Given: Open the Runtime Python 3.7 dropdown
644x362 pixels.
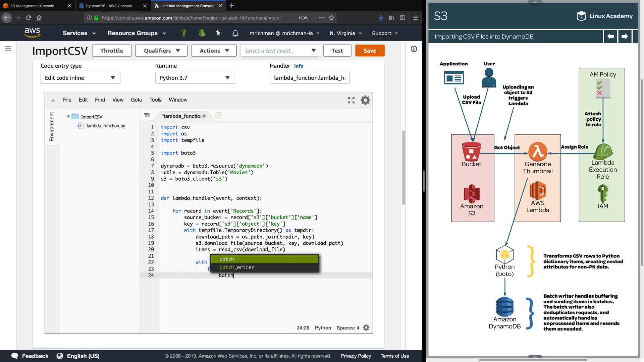Looking at the screenshot, I should [x=195, y=78].
